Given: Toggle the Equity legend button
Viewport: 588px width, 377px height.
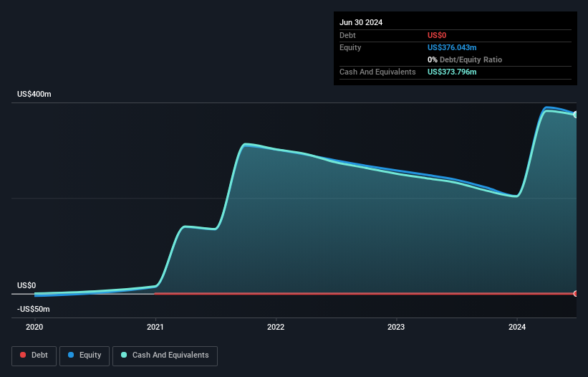Looking at the screenshot, I should (x=85, y=355).
